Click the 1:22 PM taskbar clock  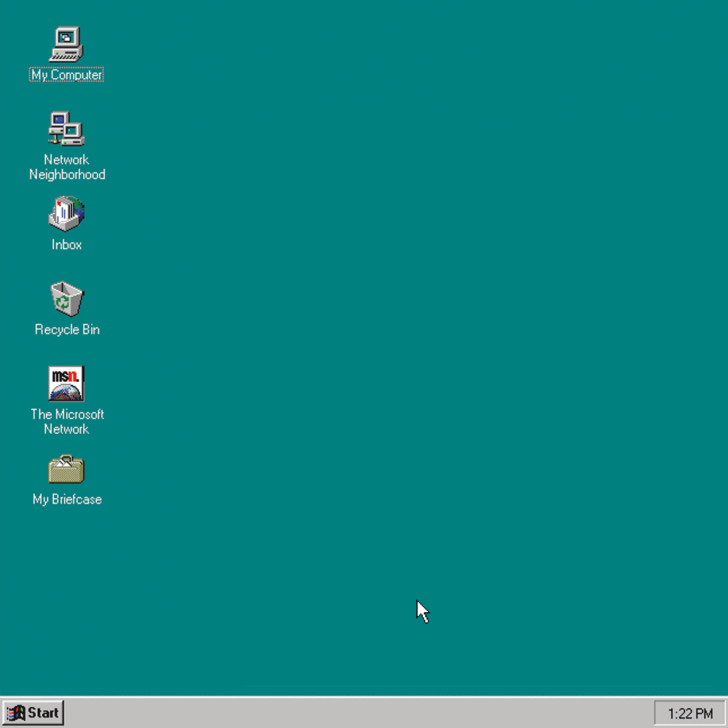click(x=690, y=713)
